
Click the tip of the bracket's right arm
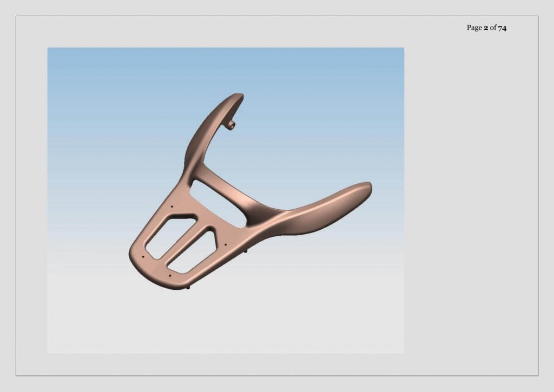[x=366, y=187]
